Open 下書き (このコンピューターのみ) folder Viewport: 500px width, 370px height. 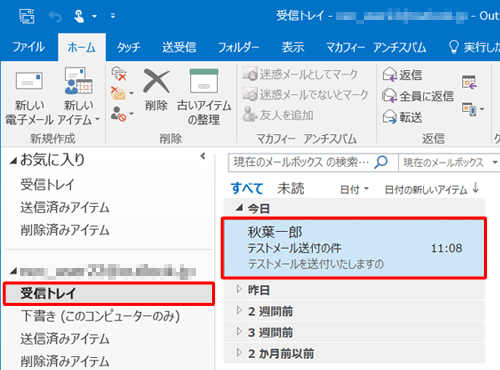100,316
